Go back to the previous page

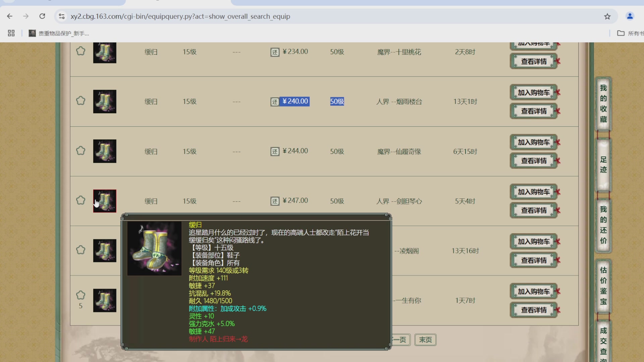(x=10, y=16)
